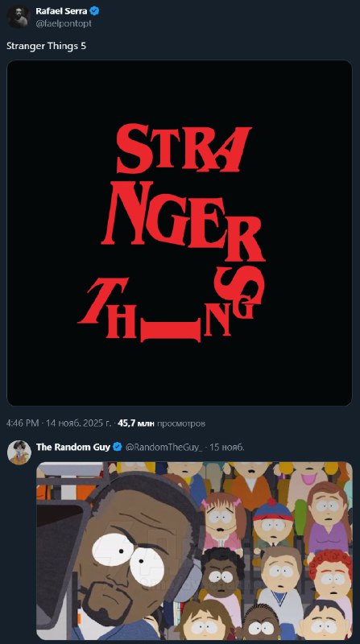This screenshot has width=360, height=644.
Task: Open the Stranger Things logo image
Action: 180,233
